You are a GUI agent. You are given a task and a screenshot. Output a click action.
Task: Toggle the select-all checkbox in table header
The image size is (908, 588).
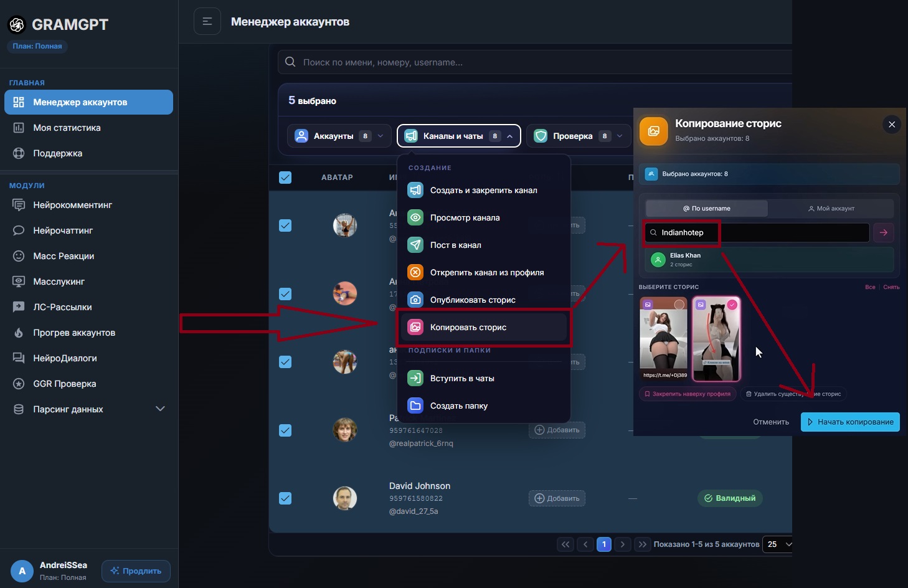pos(285,178)
